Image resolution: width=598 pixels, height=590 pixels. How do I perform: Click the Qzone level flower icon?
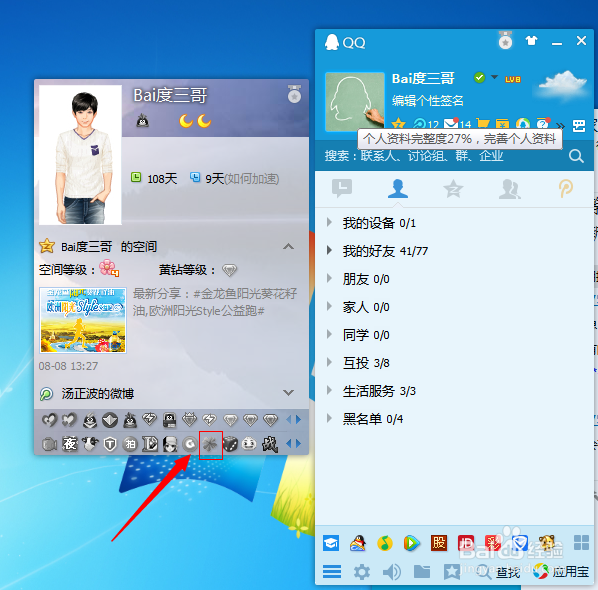[109, 268]
